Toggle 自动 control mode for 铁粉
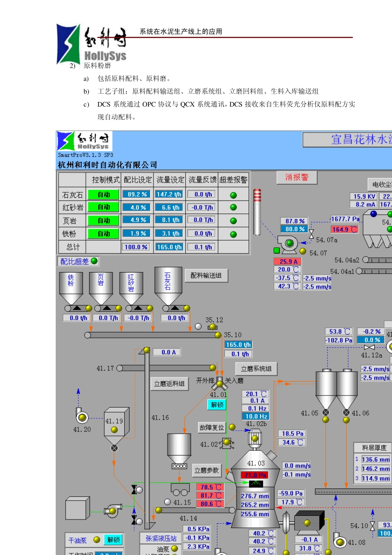 coord(103,234)
